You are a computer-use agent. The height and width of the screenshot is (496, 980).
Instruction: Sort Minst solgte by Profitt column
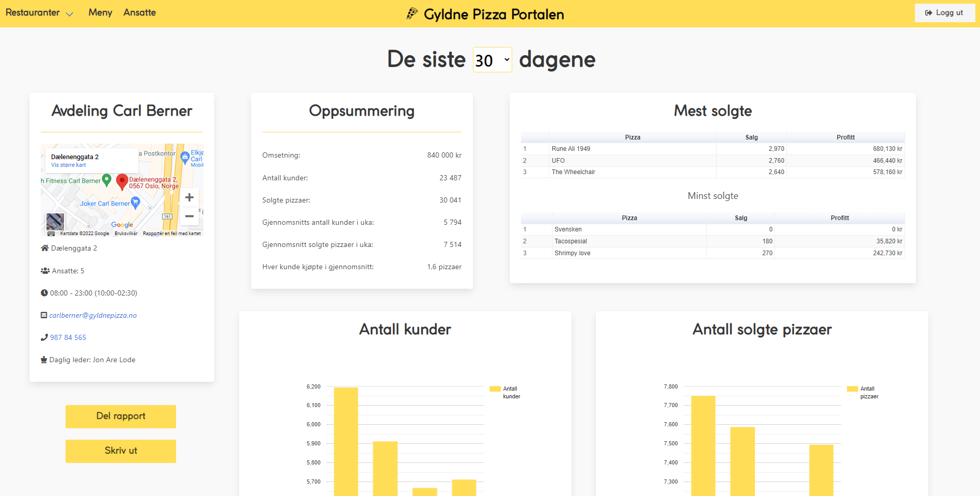(x=840, y=218)
